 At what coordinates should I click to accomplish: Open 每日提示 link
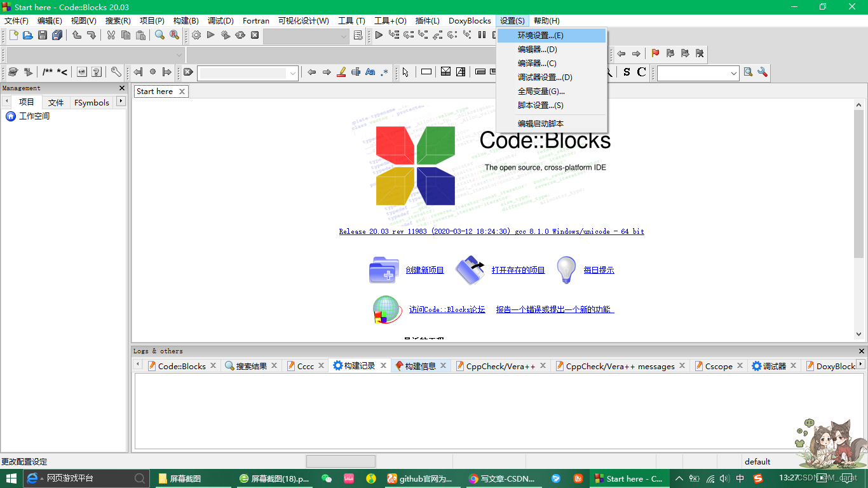coord(598,269)
